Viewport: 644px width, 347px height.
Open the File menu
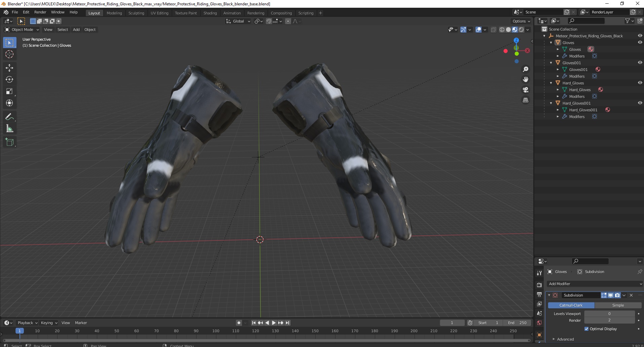click(x=15, y=12)
